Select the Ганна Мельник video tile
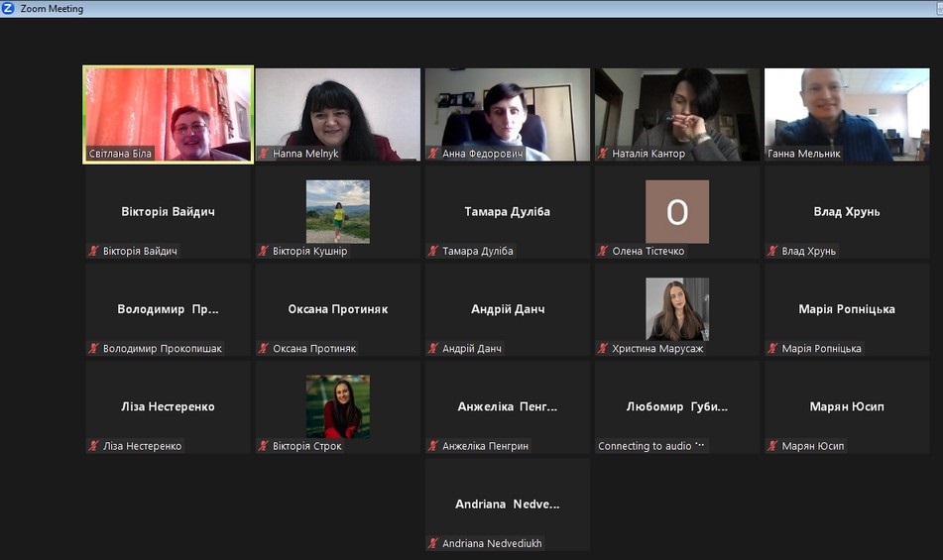 coord(847,114)
